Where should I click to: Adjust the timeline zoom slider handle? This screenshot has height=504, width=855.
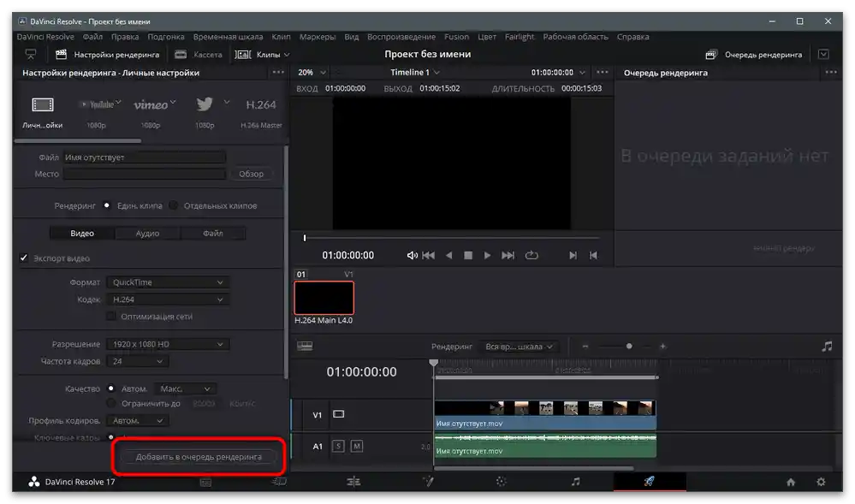click(629, 347)
